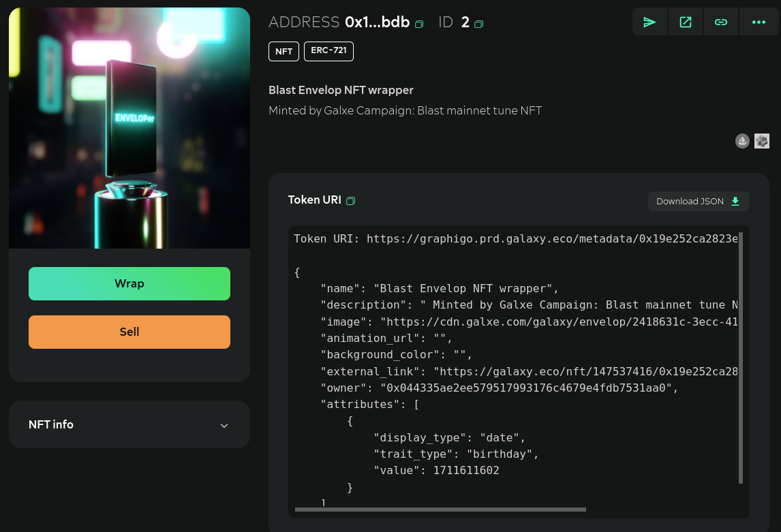Click the "image" URL line in JSON
The image size is (781, 532).
529,322
